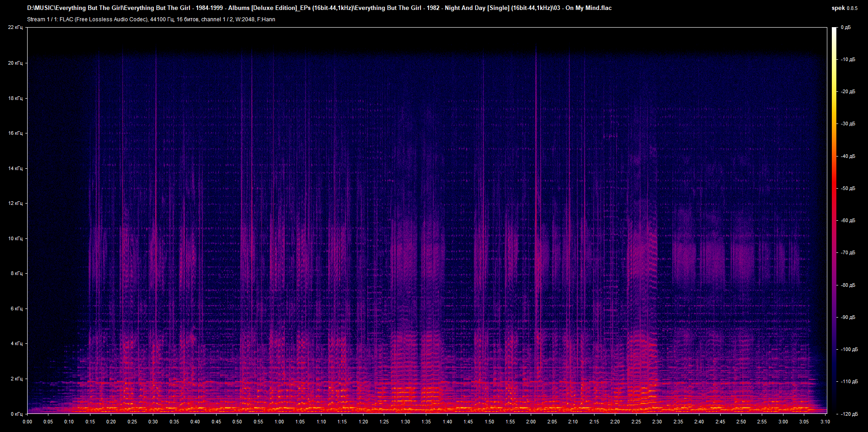Click the -30 дБ level label
Viewport: 868px width, 432px height.
[847, 123]
